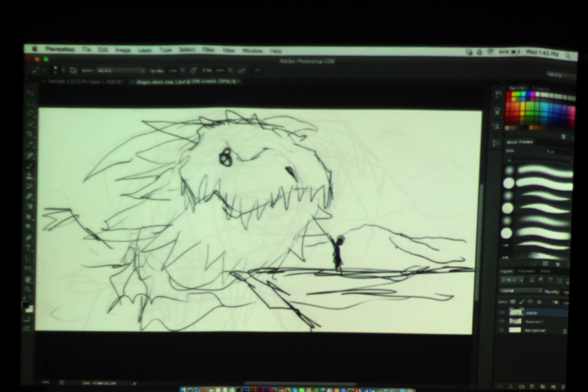This screenshot has width=588, height=392.
Task: Click the Lock image pixels brush icon
Action: (522, 302)
